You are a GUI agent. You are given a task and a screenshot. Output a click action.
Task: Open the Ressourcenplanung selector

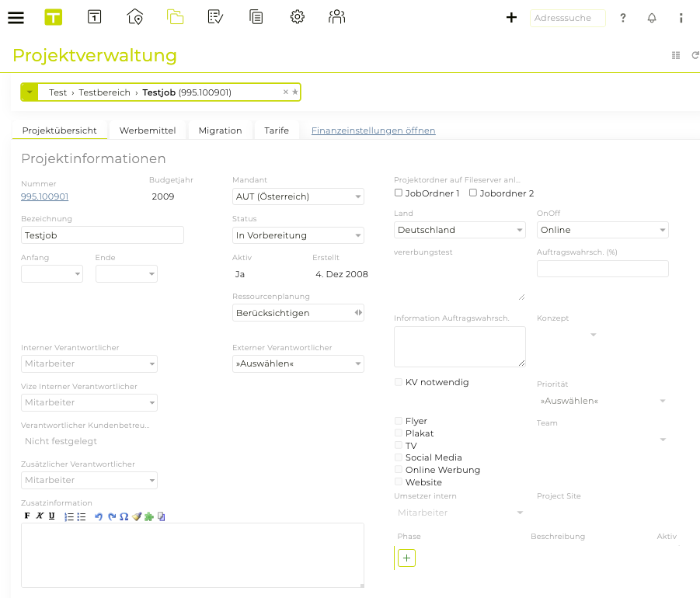(298, 313)
